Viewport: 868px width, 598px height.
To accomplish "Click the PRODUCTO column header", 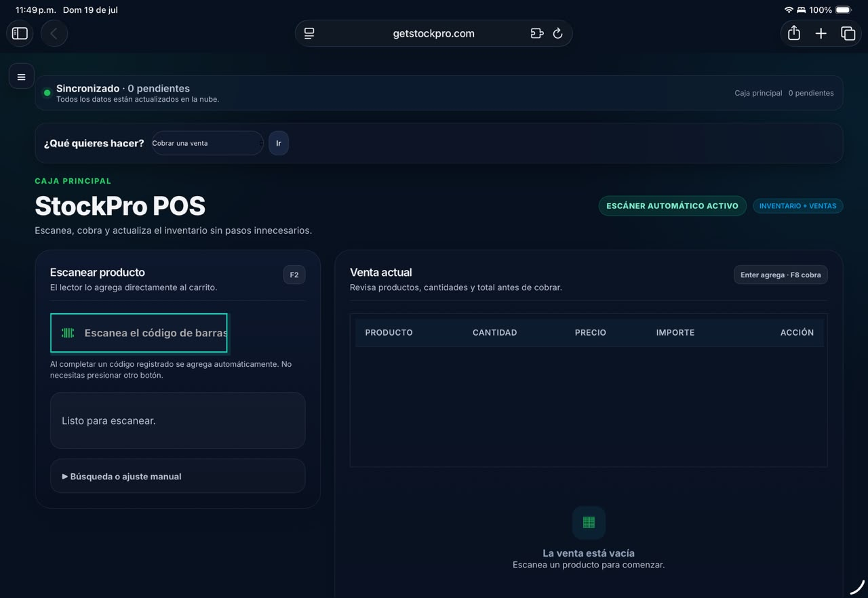I will (389, 332).
